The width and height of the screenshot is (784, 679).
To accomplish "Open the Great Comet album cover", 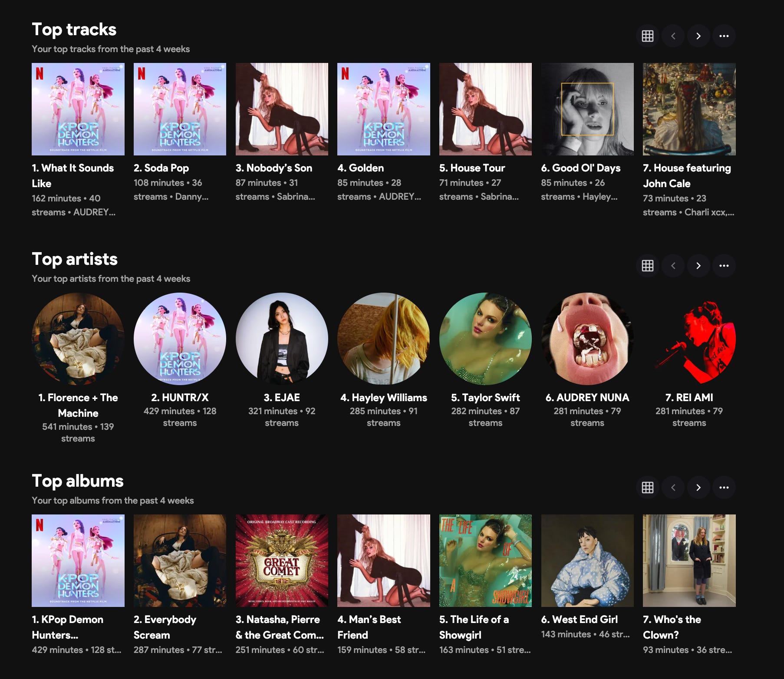I will [x=282, y=560].
